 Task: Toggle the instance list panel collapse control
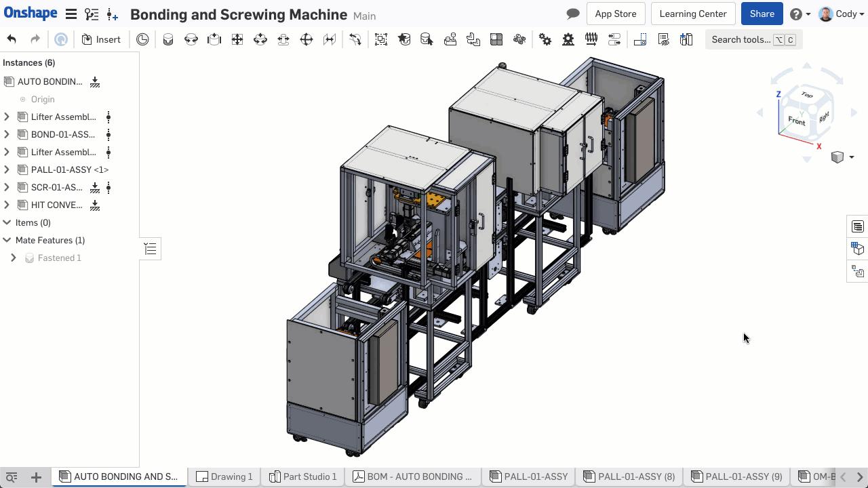pyautogui.click(x=151, y=248)
